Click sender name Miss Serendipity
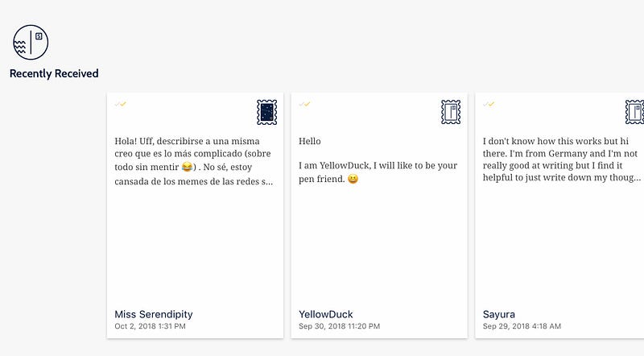 point(154,314)
